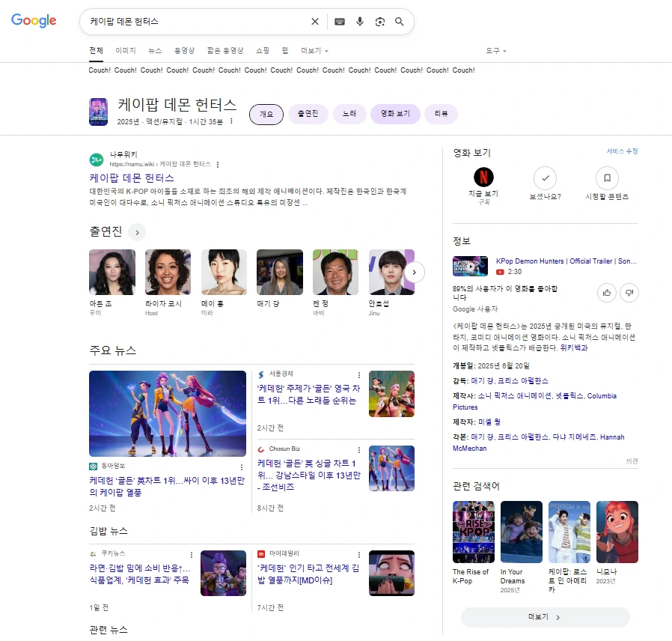Click the 서비스 수정 link
This screenshot has height=641, width=672.
(x=623, y=151)
